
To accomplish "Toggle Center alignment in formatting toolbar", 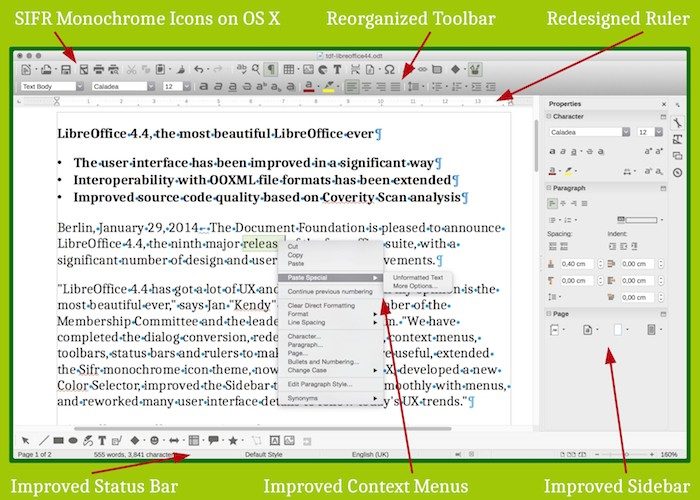I will pos(366,87).
